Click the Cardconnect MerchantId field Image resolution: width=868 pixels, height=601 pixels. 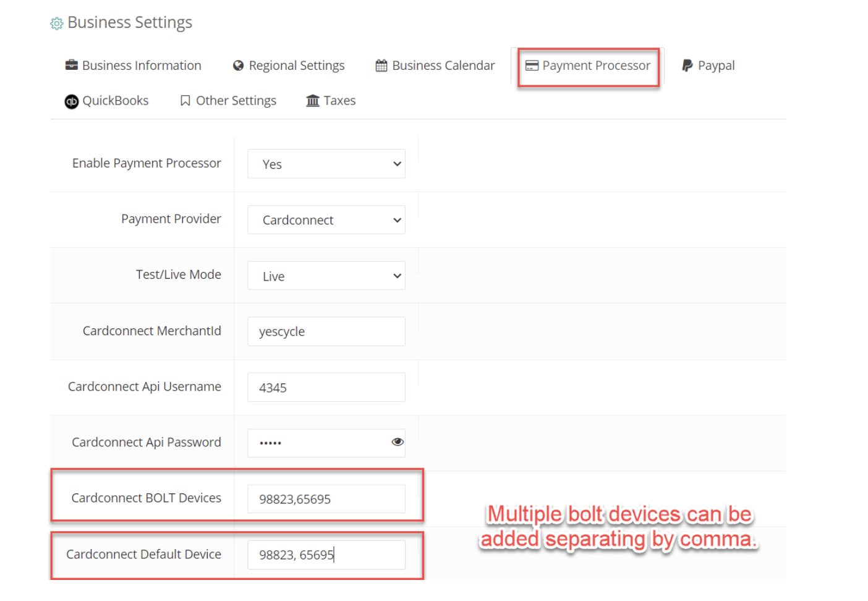[326, 331]
